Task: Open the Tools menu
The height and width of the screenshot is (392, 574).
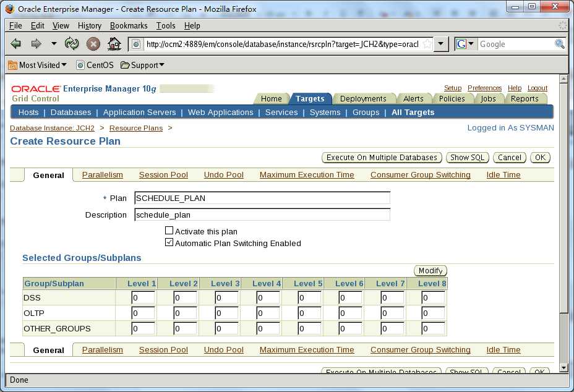Action: click(166, 25)
